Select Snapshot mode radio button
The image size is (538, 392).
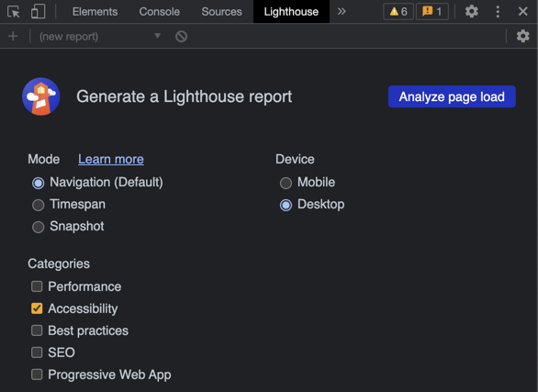(x=38, y=227)
